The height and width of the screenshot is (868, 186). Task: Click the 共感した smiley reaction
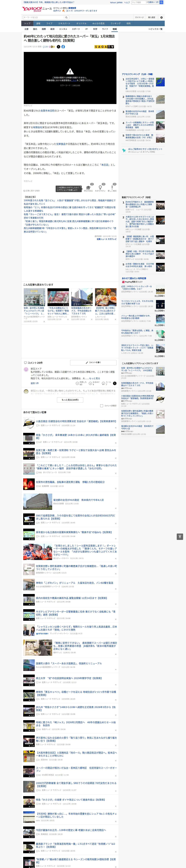tap(77, 384)
